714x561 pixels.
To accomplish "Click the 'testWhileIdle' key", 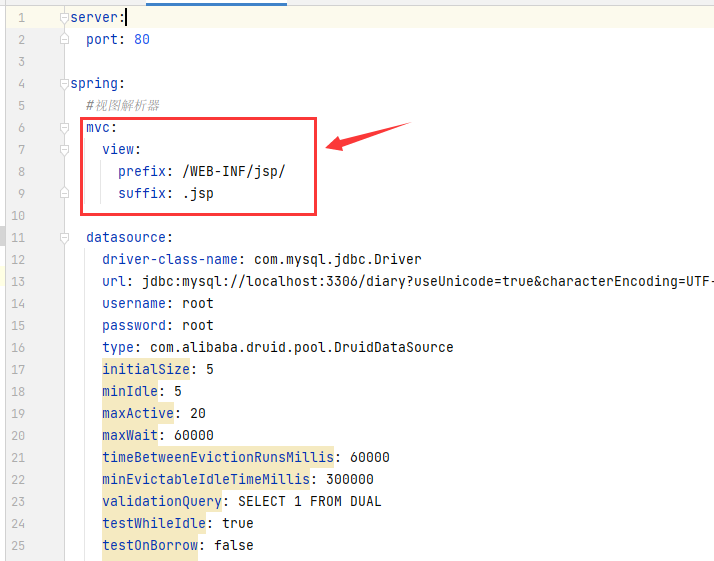I will click(154, 523).
